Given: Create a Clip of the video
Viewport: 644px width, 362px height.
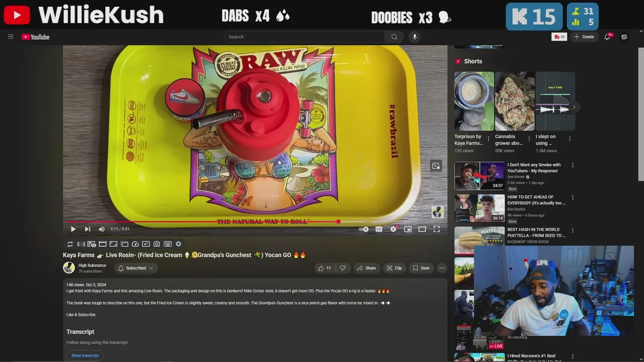Looking at the screenshot, I should tap(394, 268).
